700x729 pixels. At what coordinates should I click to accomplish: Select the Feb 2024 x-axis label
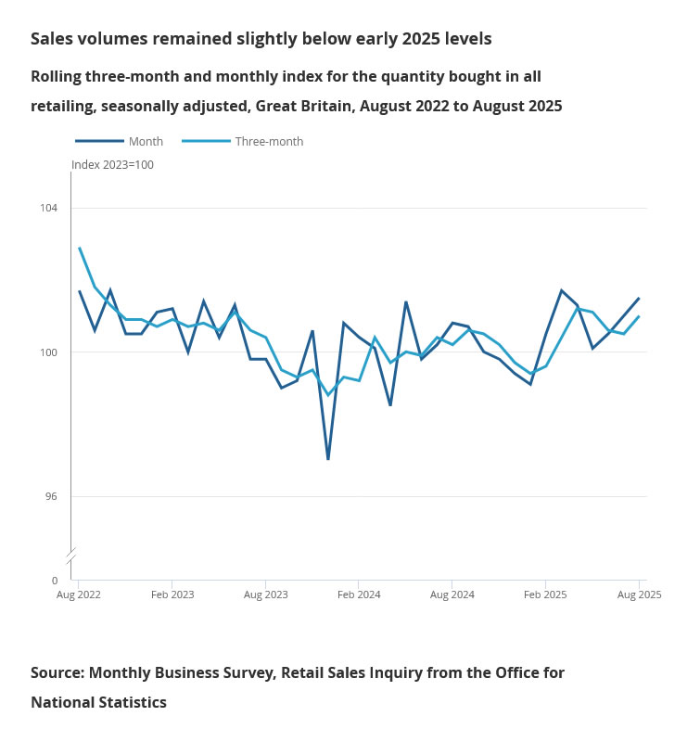pos(359,595)
